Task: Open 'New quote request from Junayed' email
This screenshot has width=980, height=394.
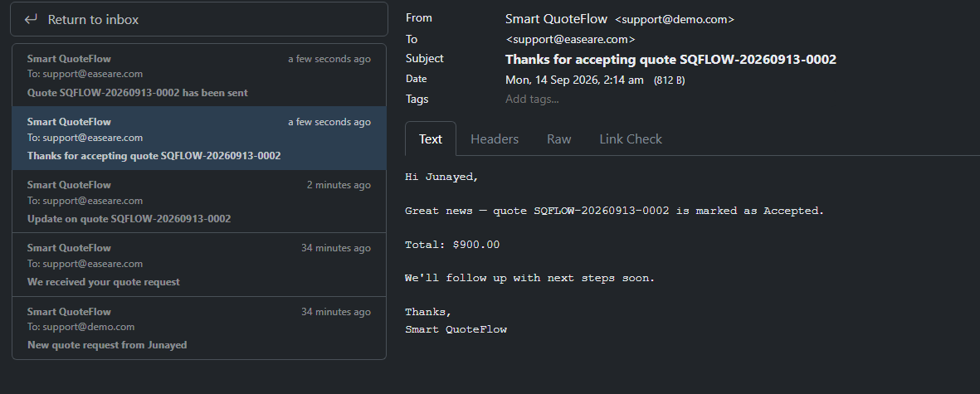Action: (199, 328)
